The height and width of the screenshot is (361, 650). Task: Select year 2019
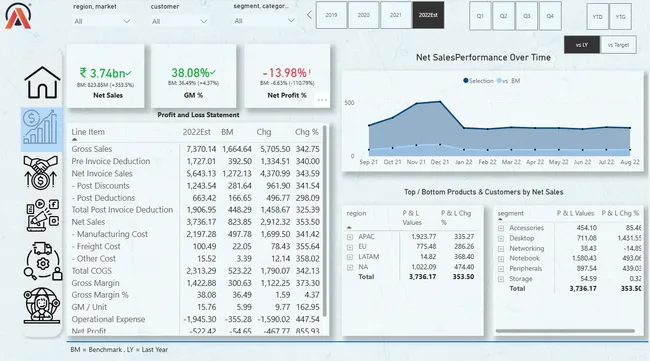pos(331,15)
